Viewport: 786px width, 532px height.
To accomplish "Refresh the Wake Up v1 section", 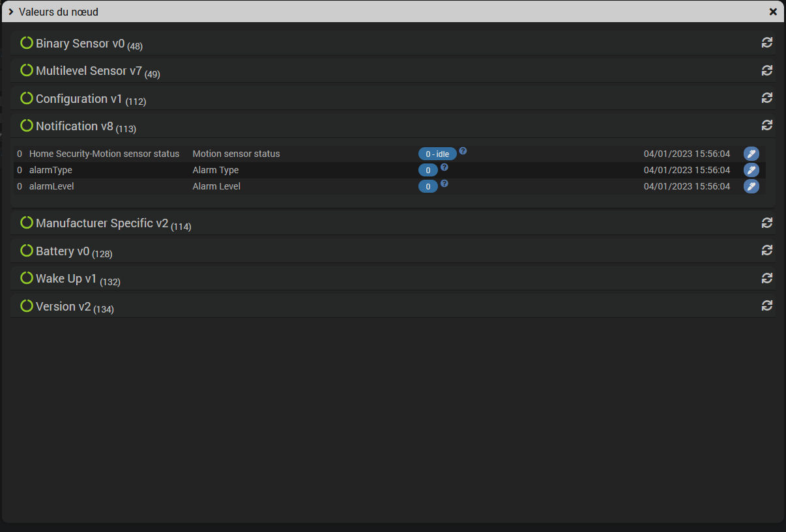I will [x=767, y=278].
